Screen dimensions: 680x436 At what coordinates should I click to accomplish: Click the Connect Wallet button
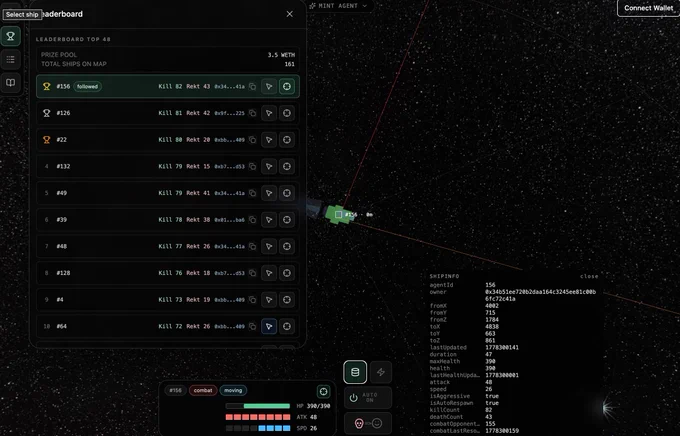coord(648,8)
